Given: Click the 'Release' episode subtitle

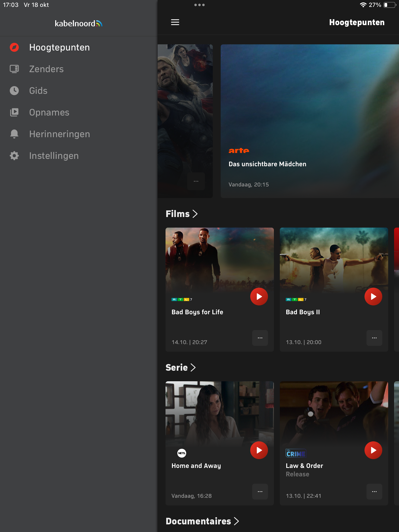Looking at the screenshot, I should tap(298, 474).
